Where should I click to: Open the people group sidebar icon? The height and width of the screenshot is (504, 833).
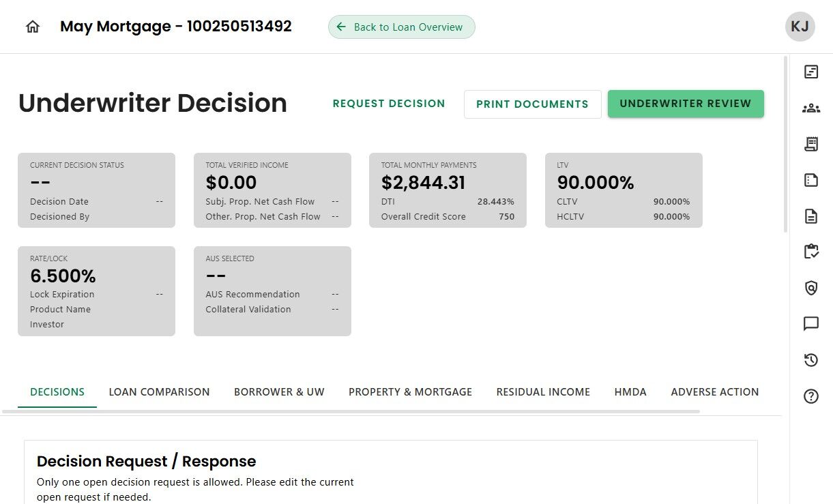(811, 108)
